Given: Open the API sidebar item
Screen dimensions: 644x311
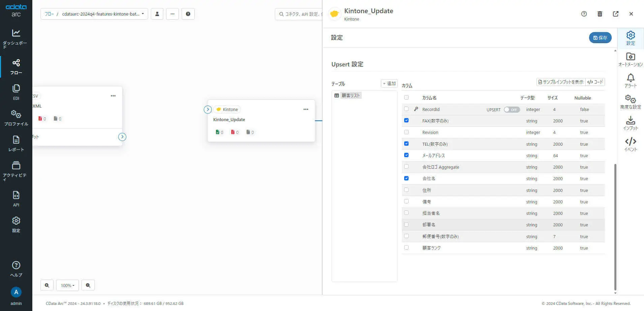Looking at the screenshot, I should click(16, 199).
